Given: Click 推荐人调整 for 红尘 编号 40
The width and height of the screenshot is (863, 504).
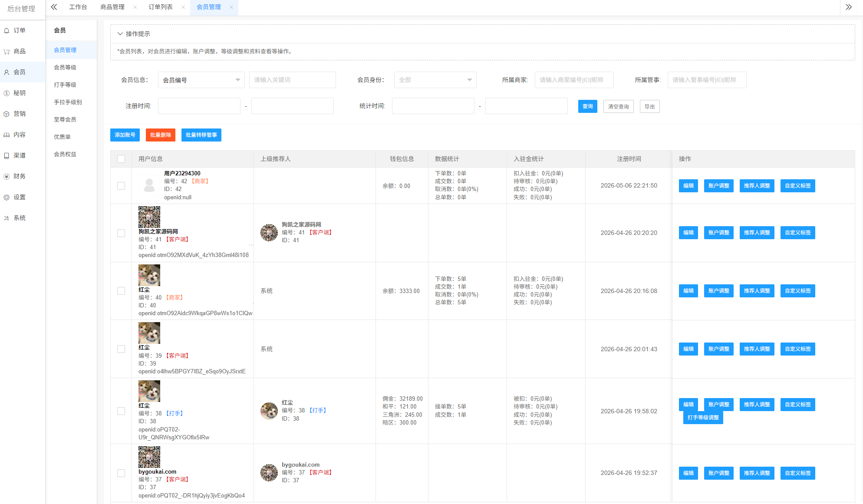Looking at the screenshot, I should [757, 291].
